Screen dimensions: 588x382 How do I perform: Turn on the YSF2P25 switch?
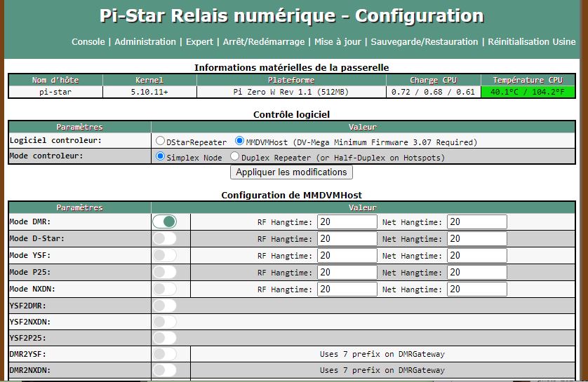165,338
